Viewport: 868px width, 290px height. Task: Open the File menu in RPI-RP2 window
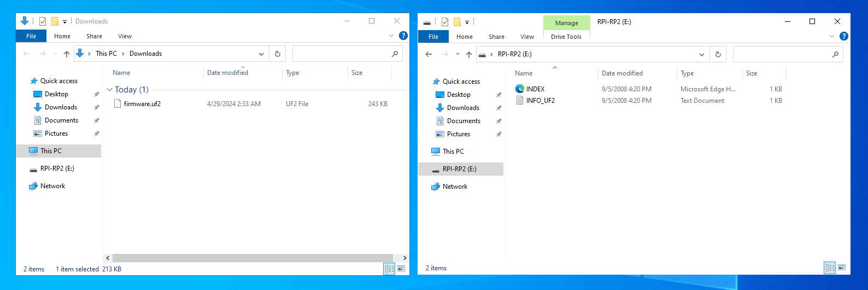coord(433,37)
